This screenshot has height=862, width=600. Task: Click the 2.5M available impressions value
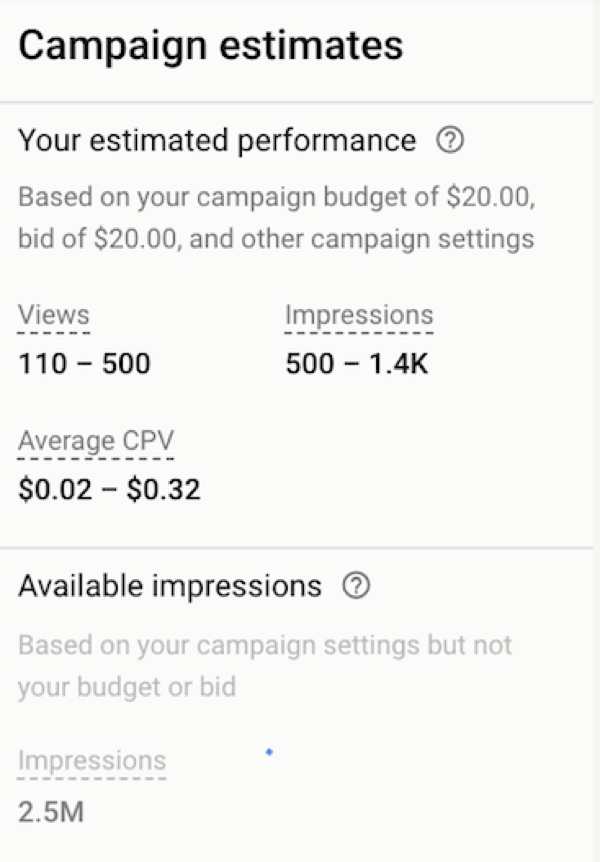[51, 812]
